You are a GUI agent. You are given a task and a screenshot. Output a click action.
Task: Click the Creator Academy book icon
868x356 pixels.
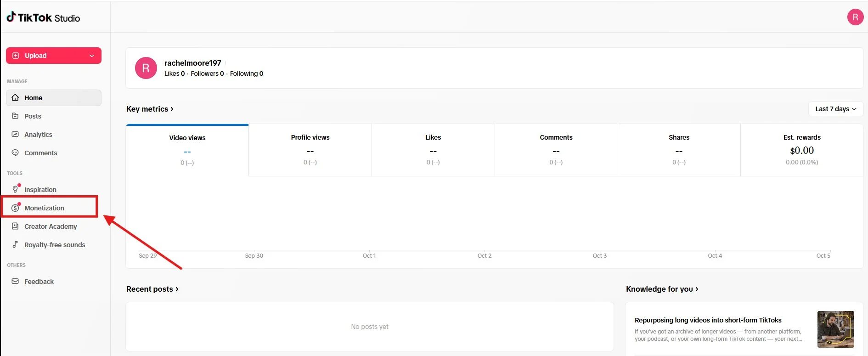(15, 226)
